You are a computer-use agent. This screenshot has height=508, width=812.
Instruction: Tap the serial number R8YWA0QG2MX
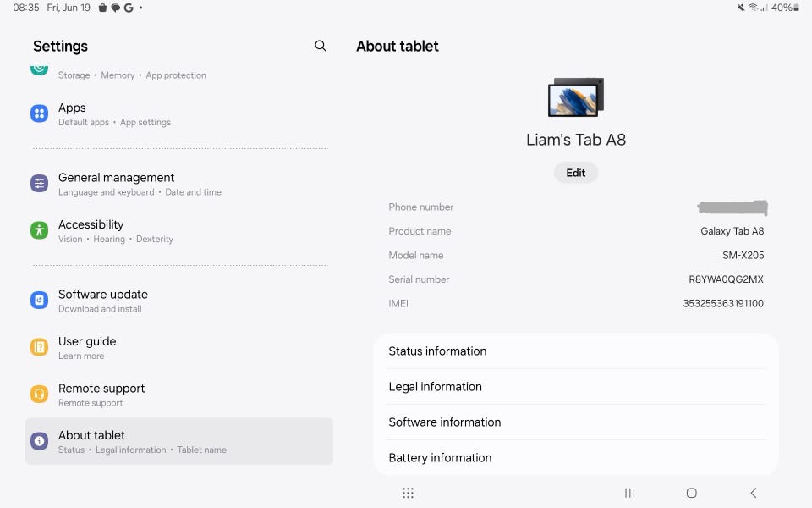point(726,279)
